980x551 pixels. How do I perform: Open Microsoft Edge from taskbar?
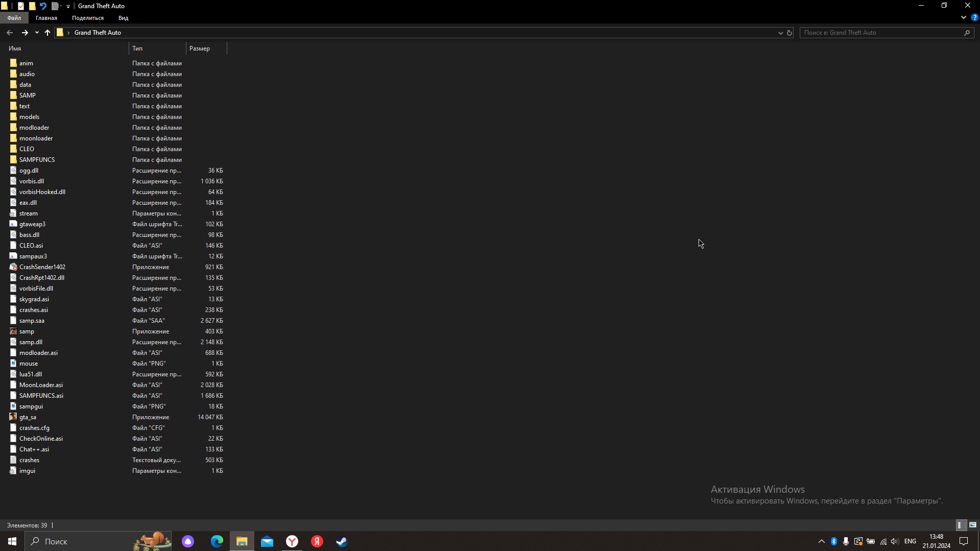[x=217, y=541]
